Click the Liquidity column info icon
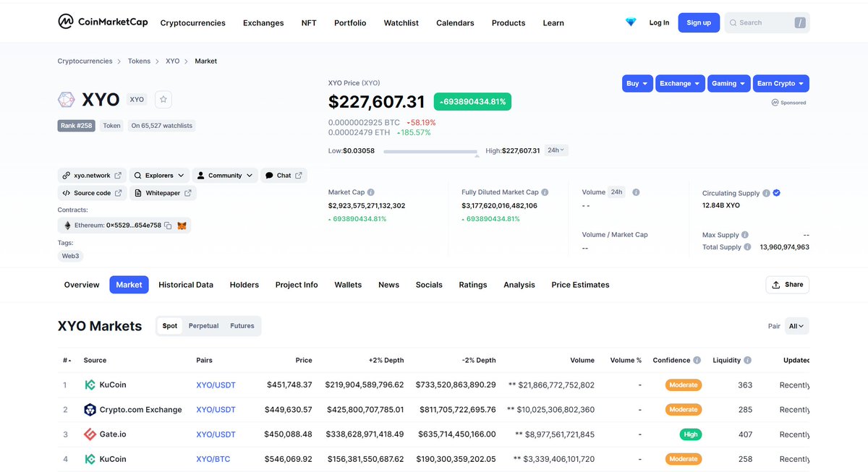This screenshot has height=472, width=868. tap(747, 360)
